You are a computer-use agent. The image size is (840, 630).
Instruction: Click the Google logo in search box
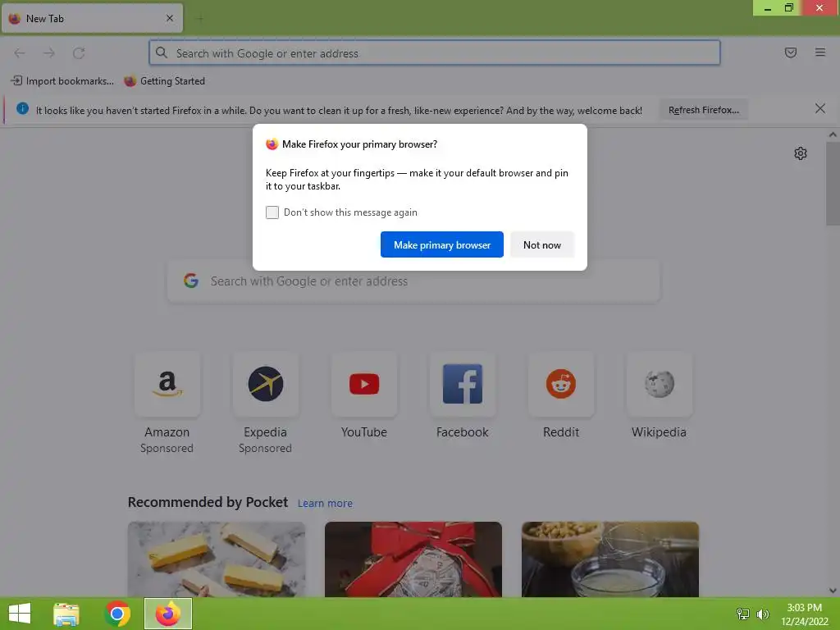pos(191,281)
